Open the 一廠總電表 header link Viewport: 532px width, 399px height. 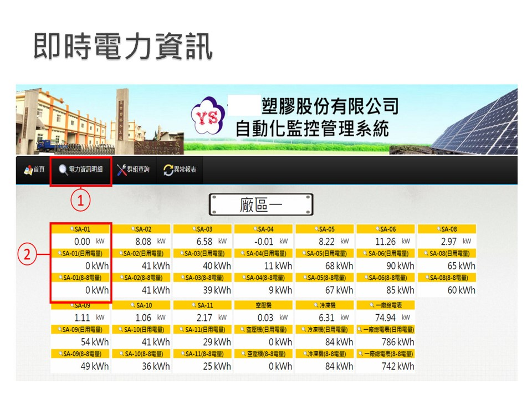coord(386,305)
